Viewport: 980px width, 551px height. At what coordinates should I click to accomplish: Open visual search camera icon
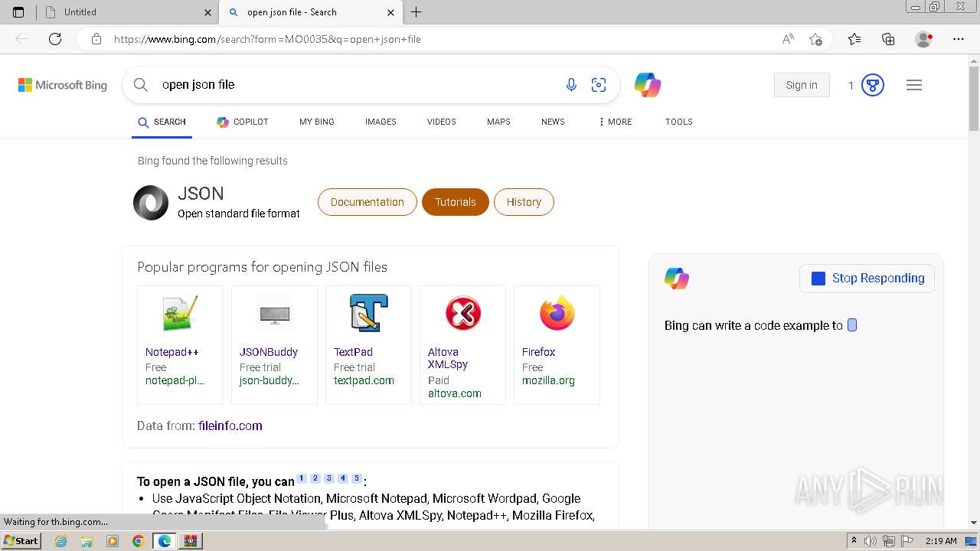pyautogui.click(x=599, y=85)
